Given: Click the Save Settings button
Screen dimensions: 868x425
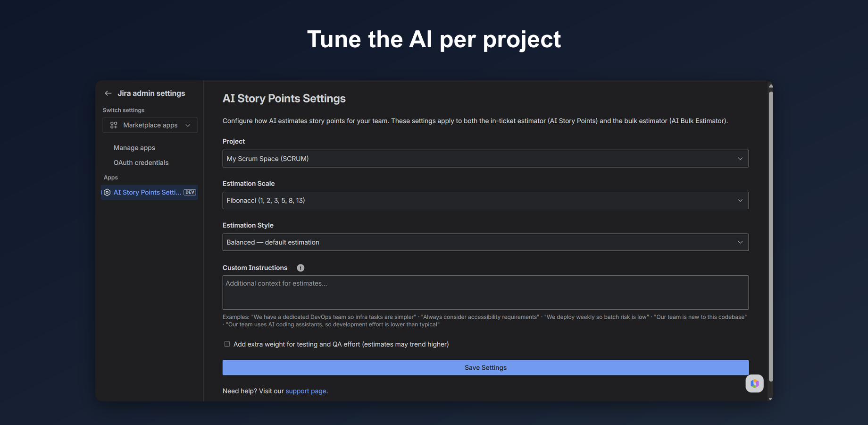Looking at the screenshot, I should [485, 368].
